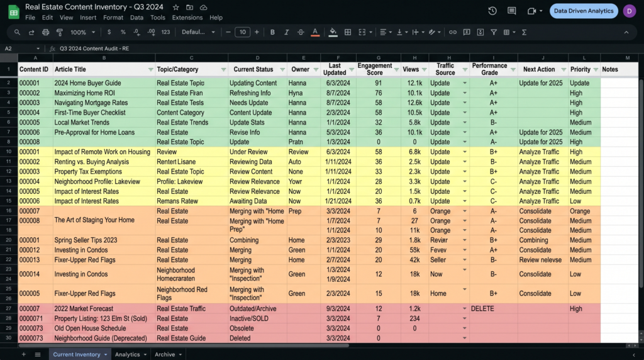Apply bold formatting

[272, 32]
